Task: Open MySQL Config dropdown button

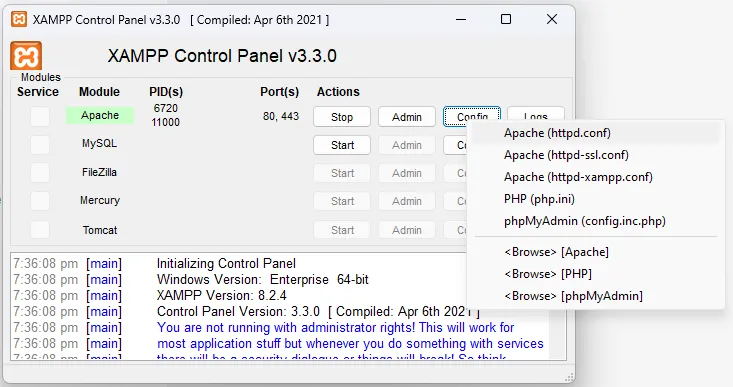Action: [x=456, y=145]
